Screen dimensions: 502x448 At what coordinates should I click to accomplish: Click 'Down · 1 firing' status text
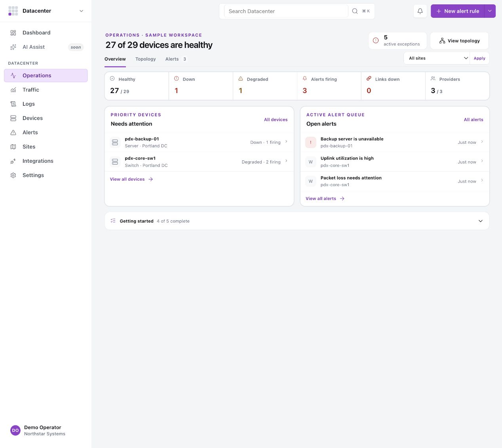(x=265, y=142)
